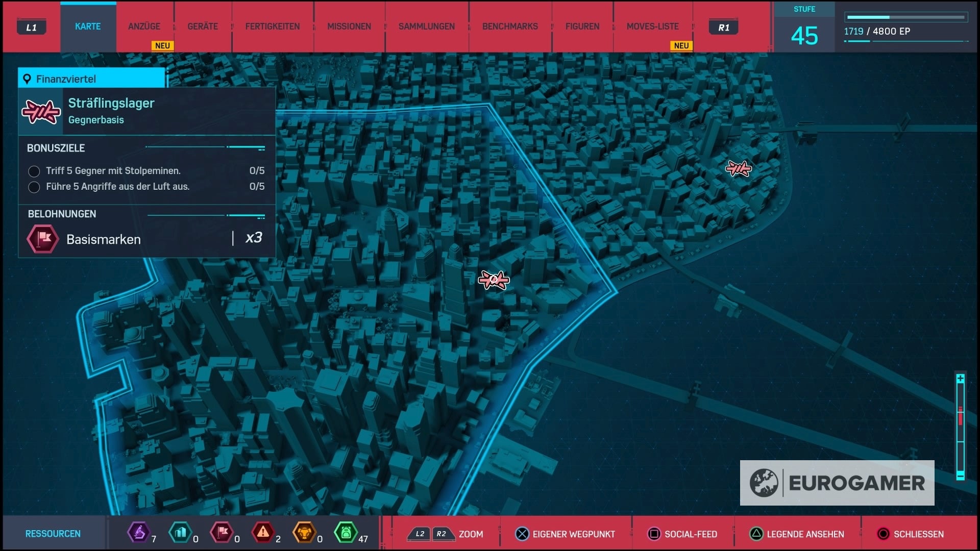The width and height of the screenshot is (980, 551).
Task: Open the Missionen tab
Action: pyautogui.click(x=349, y=27)
